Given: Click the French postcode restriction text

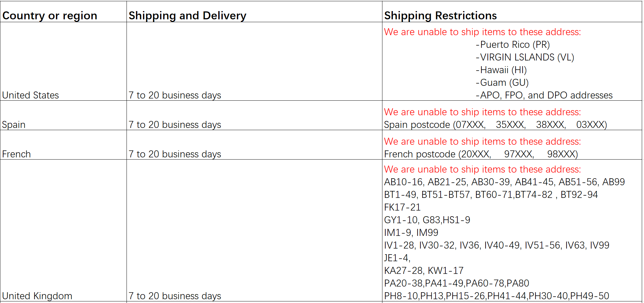Looking at the screenshot, I should click(x=481, y=154).
